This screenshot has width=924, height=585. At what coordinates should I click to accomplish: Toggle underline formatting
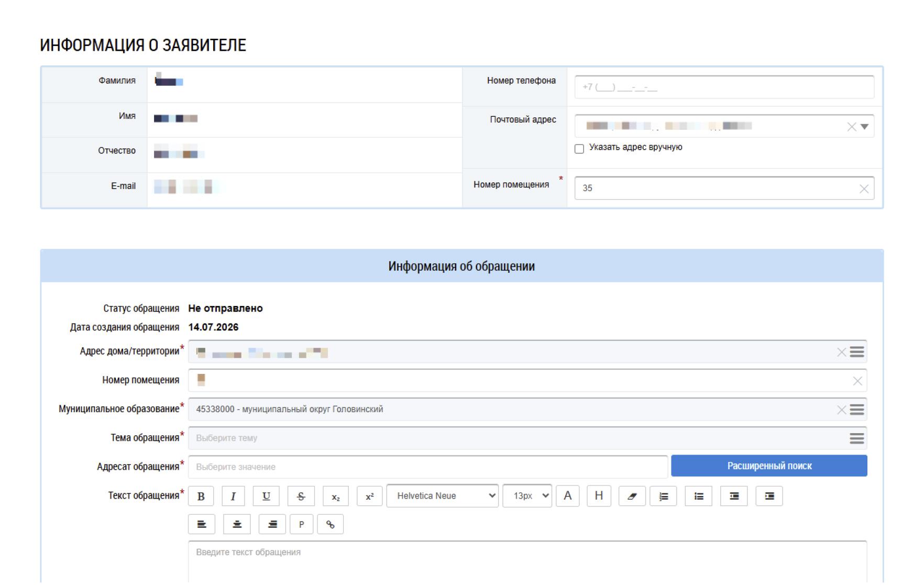(x=267, y=496)
